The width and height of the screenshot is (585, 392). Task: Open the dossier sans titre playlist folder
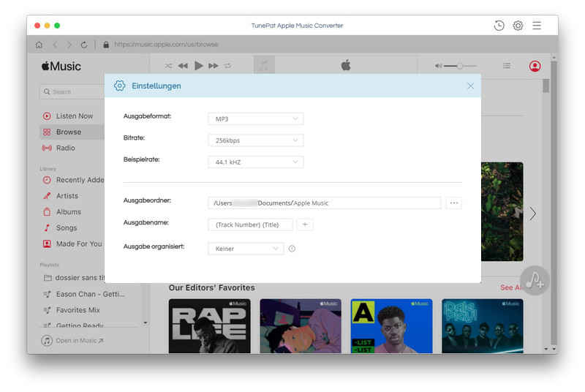point(74,278)
